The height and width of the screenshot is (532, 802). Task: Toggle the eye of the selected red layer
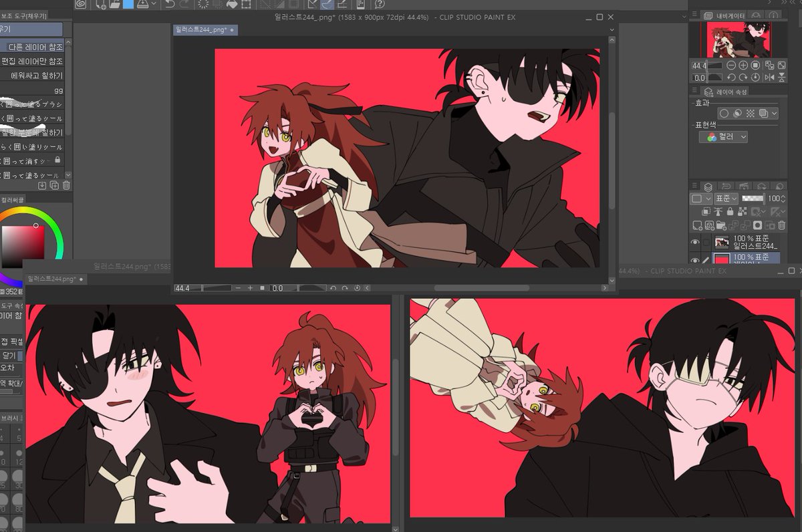tap(695, 260)
